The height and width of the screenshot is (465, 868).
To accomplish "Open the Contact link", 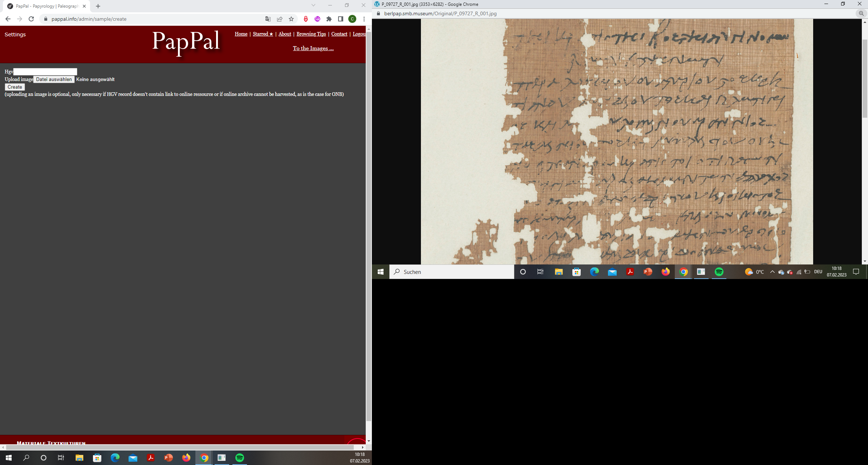I will (x=339, y=34).
